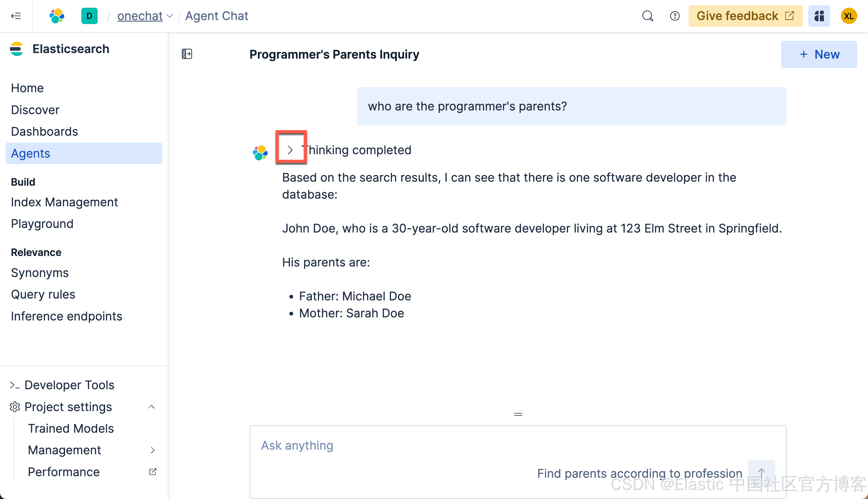Open the help question-mark icon
Image resolution: width=868 pixels, height=499 pixels.
tap(674, 16)
